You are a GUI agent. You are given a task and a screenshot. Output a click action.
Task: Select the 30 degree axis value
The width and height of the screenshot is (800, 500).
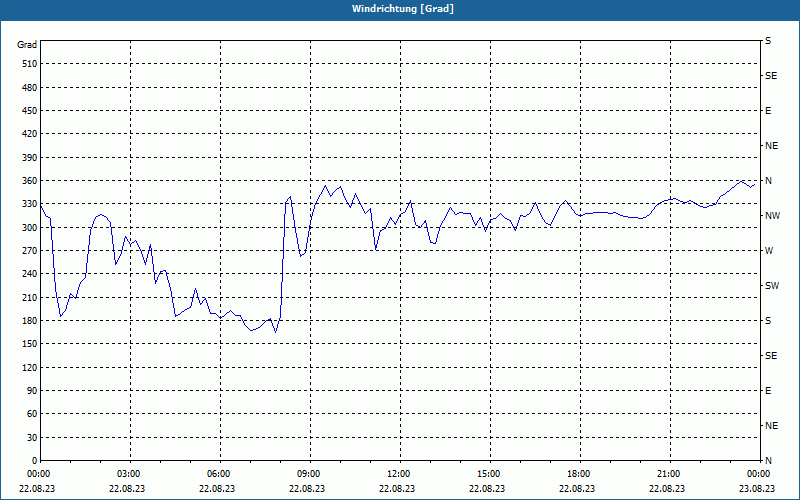coord(32,438)
